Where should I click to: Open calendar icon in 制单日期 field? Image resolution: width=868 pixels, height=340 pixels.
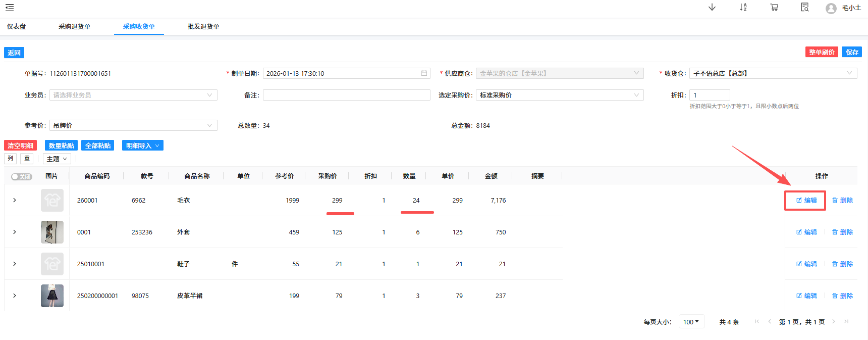424,73
